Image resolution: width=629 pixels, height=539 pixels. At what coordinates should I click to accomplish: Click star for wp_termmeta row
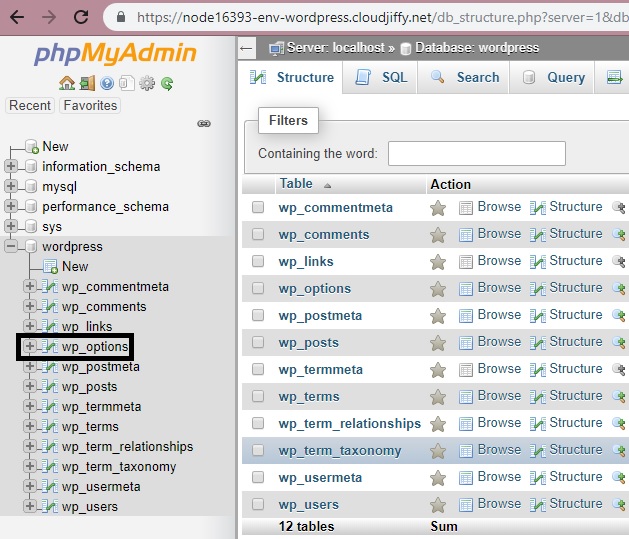coord(438,370)
